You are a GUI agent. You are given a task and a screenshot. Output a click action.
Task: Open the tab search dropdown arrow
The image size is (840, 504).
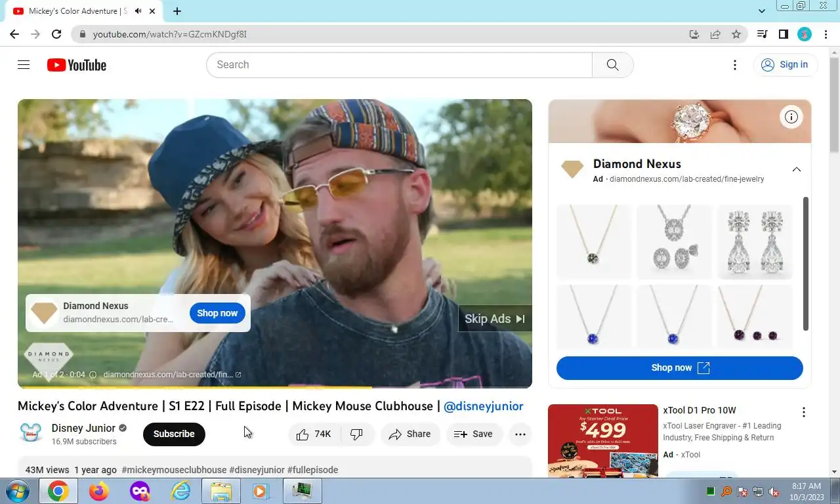point(762,11)
